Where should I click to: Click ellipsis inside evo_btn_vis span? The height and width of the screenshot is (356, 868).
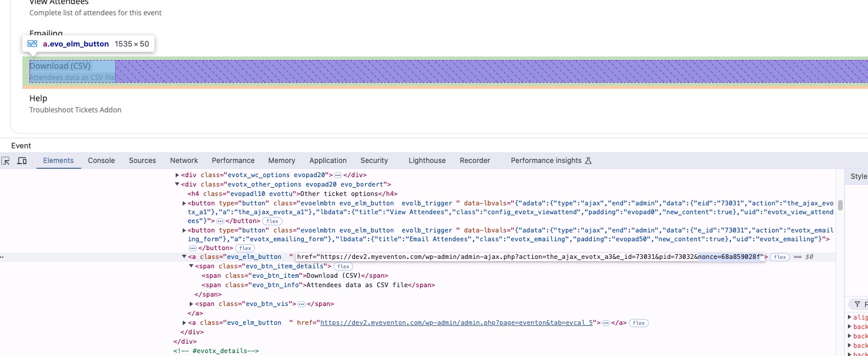coord(301,304)
